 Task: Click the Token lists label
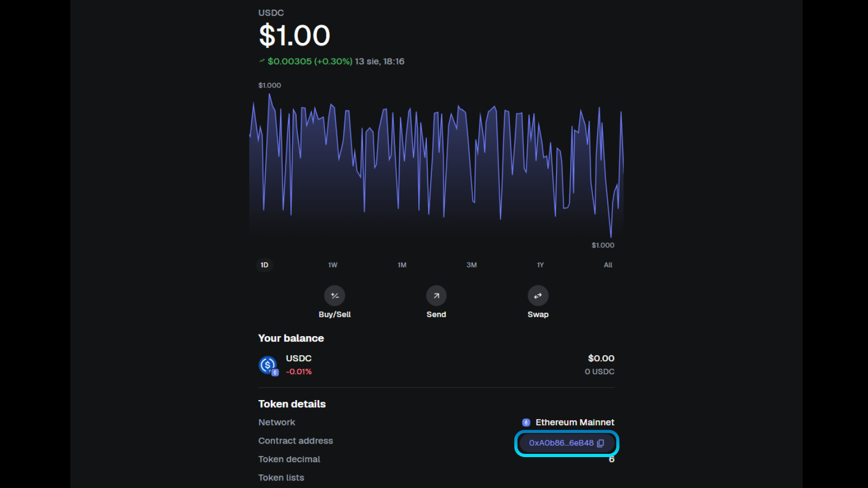point(281,478)
